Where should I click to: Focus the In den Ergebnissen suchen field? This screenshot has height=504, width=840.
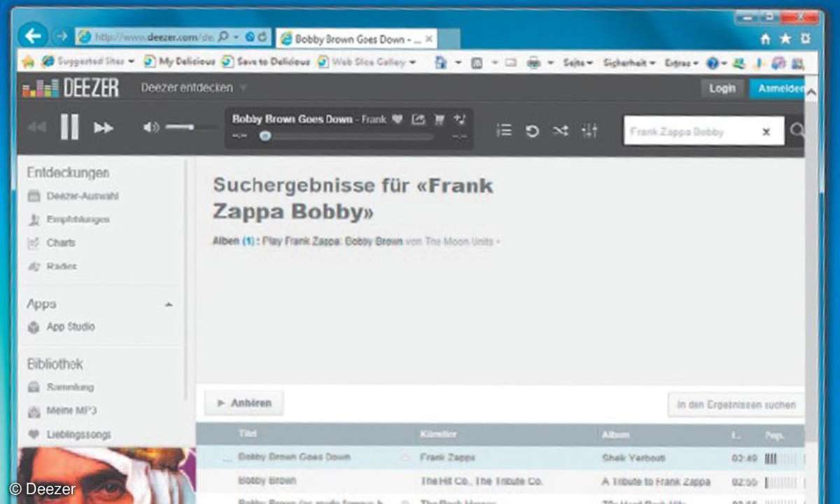click(736, 405)
